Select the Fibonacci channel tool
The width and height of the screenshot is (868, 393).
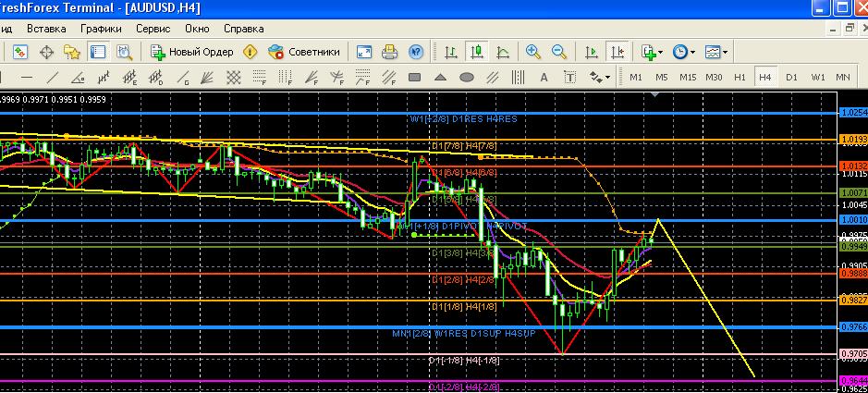(388, 78)
